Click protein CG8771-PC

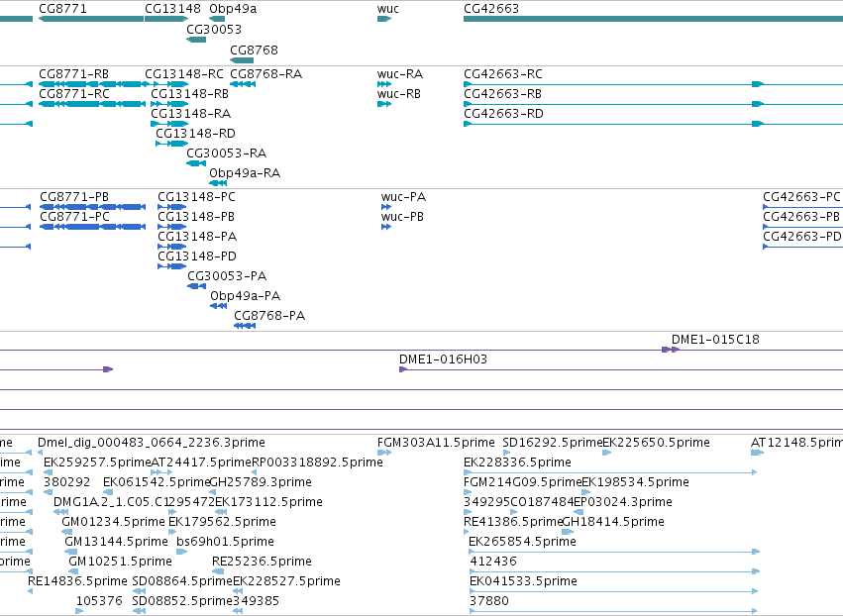[x=74, y=217]
